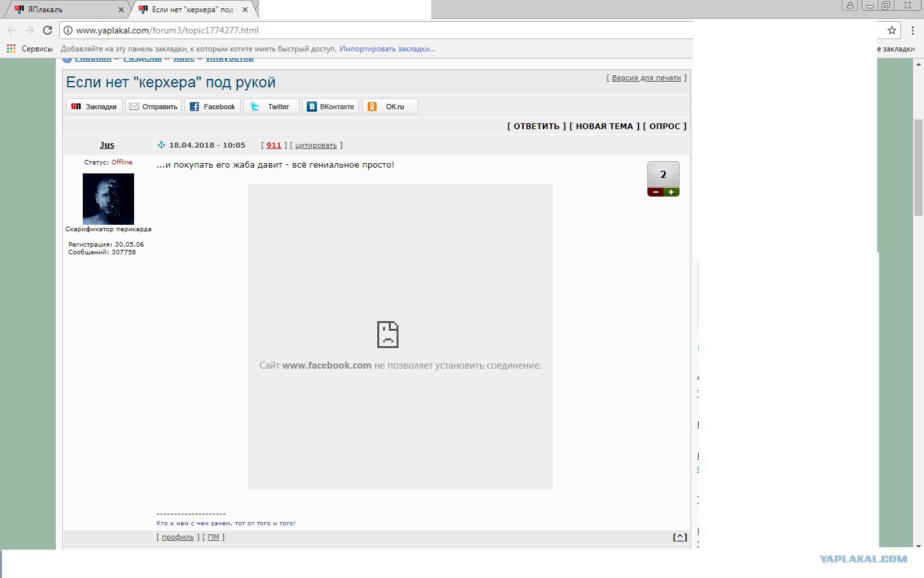Viewport: 924px width, 578px height.
Task: Save the topic to ЯП Закладки
Action: [x=94, y=107]
